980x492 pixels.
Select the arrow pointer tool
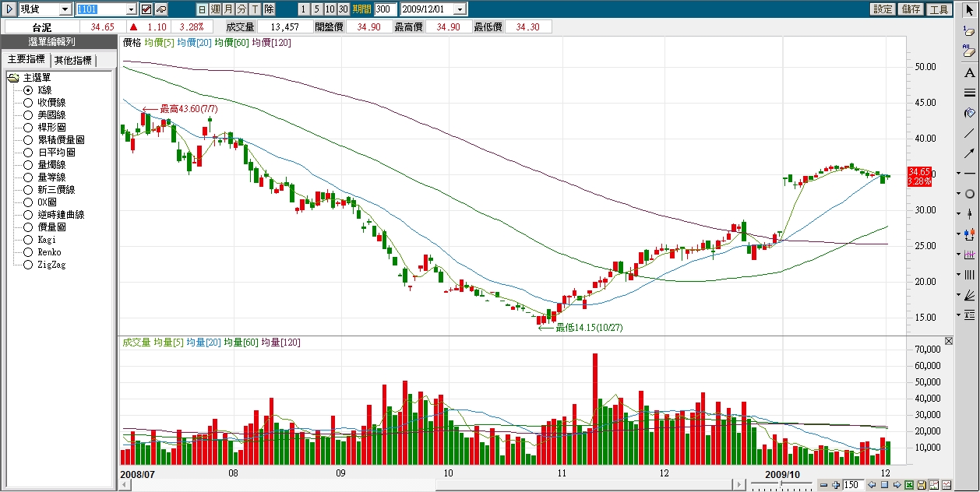969,9
